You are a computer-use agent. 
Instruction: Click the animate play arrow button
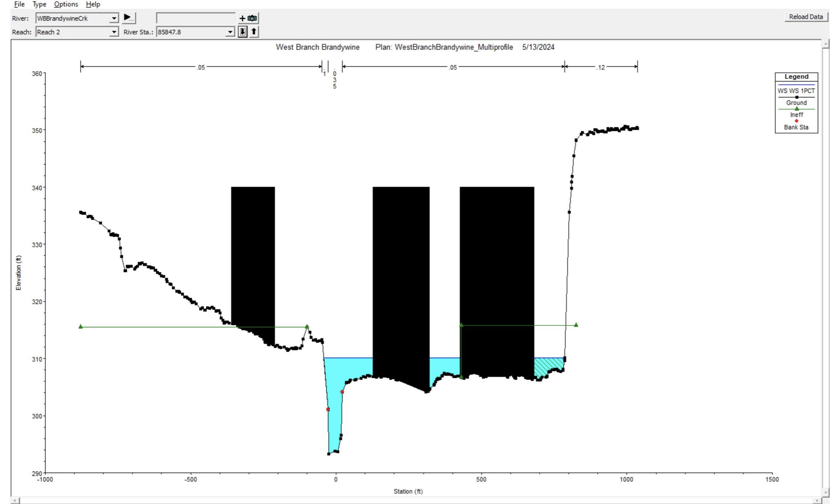(128, 18)
